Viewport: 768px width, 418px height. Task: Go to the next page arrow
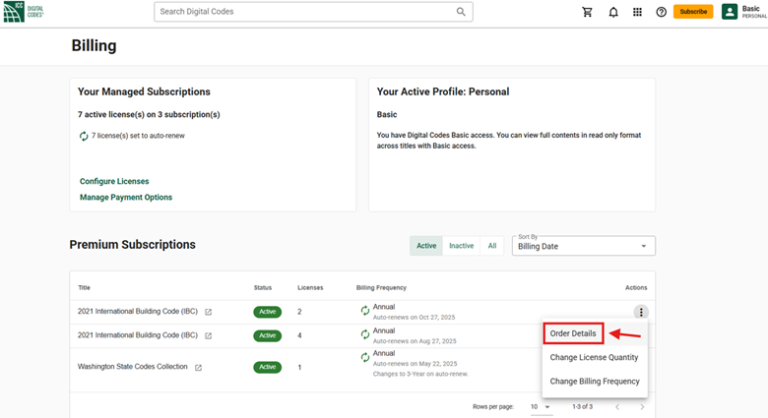642,407
